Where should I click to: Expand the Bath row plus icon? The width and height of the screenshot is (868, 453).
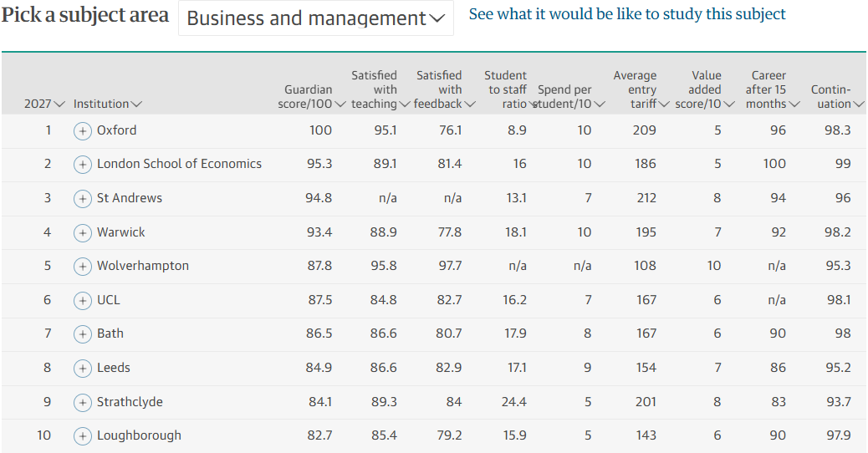click(83, 334)
